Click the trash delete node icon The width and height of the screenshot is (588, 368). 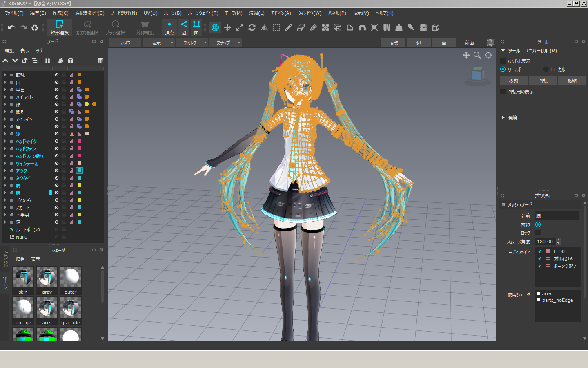100,61
